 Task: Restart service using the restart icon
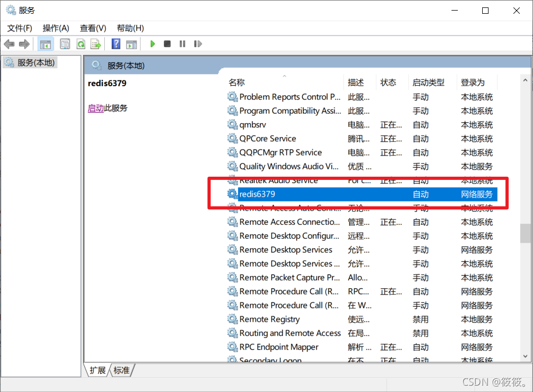point(198,44)
